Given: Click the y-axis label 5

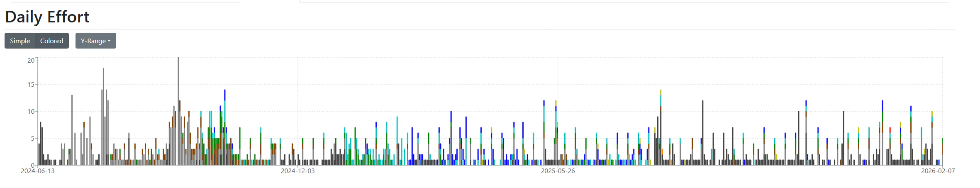Looking at the screenshot, I should [33, 139].
